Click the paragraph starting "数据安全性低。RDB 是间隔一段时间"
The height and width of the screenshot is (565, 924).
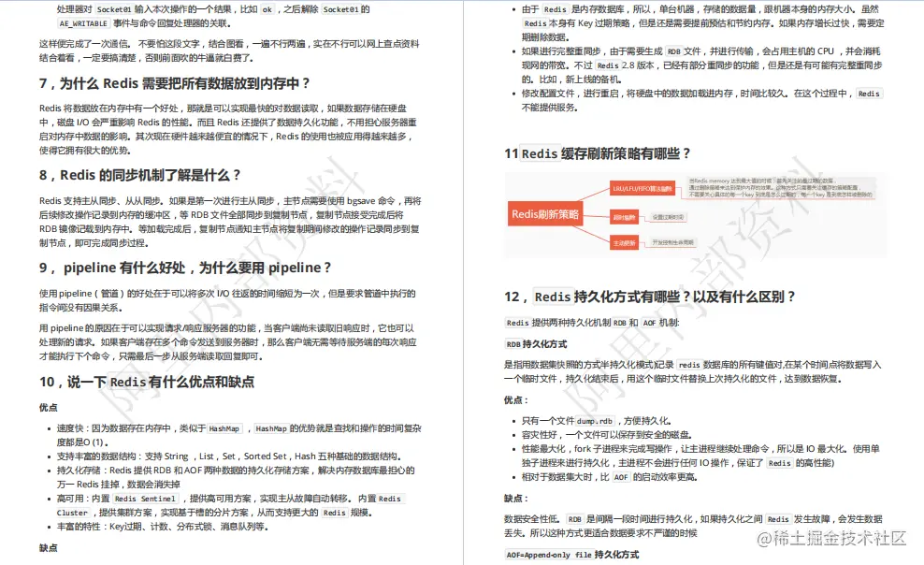pyautogui.click(x=693, y=526)
